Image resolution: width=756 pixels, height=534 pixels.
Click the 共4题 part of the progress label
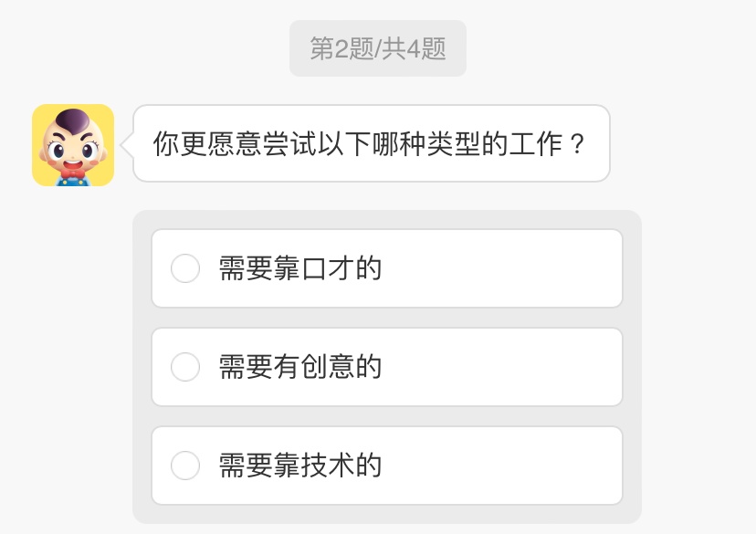click(415, 48)
